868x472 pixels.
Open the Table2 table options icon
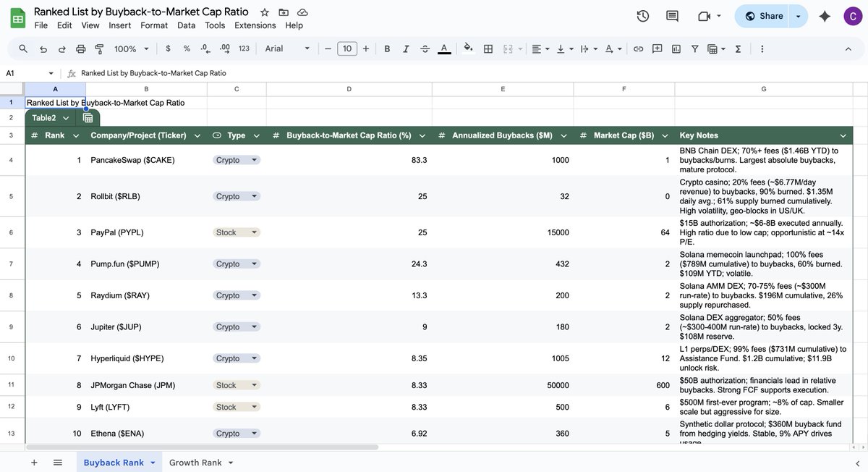coord(88,118)
